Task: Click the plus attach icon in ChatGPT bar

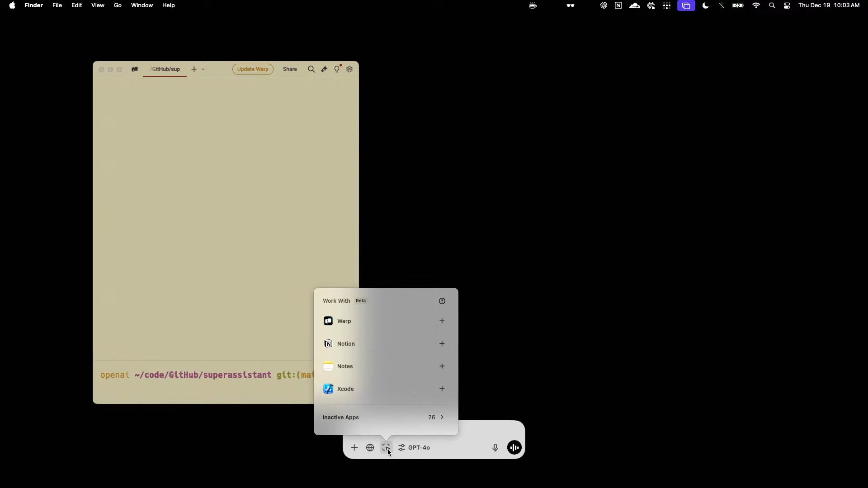Action: tap(354, 447)
